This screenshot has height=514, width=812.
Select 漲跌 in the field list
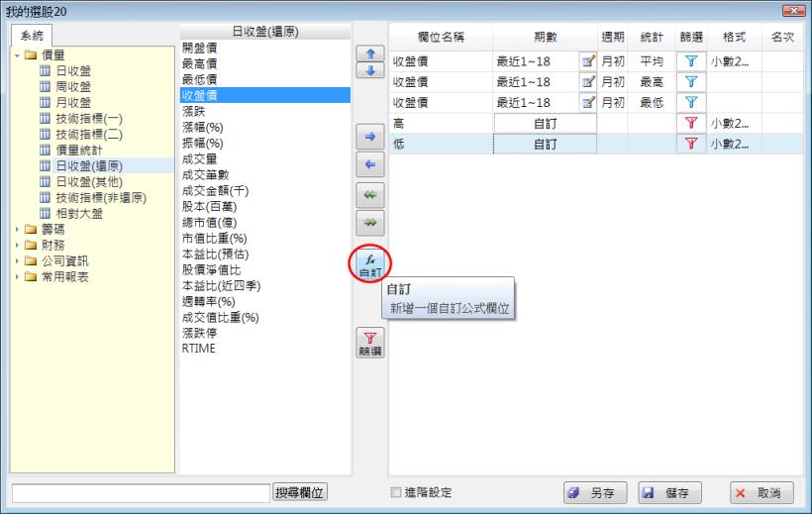[x=194, y=111]
